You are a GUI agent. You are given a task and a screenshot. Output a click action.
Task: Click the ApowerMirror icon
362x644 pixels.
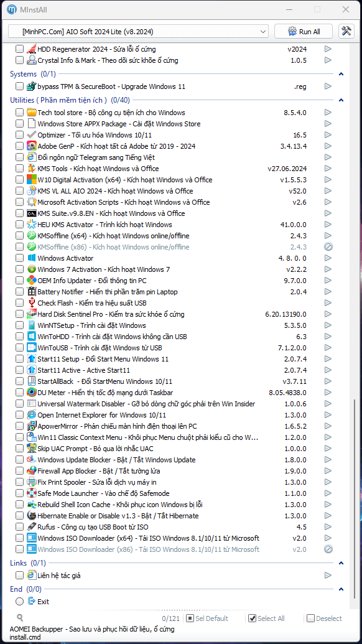click(32, 426)
